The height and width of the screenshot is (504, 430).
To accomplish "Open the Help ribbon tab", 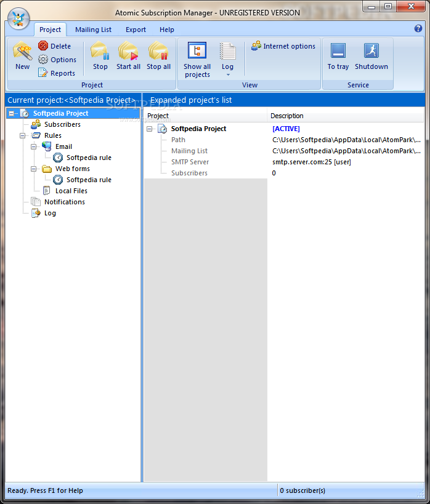I will (167, 30).
